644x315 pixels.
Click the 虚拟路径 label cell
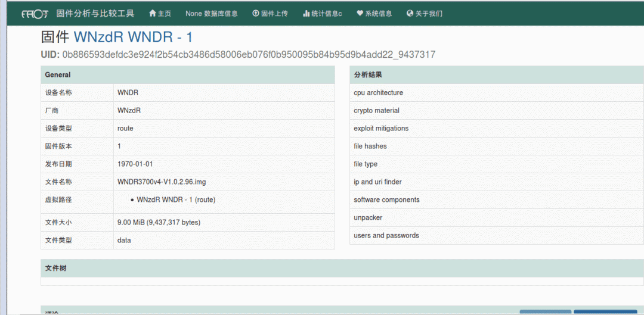click(x=77, y=202)
